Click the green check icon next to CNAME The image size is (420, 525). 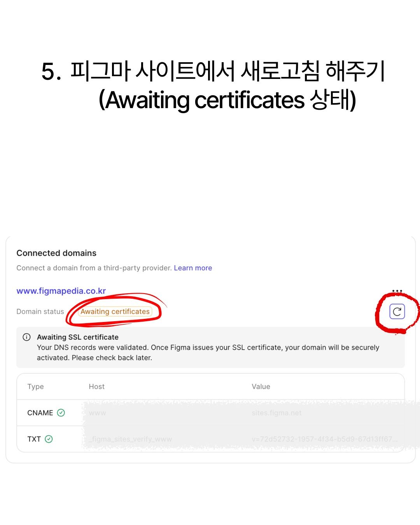coord(61,413)
